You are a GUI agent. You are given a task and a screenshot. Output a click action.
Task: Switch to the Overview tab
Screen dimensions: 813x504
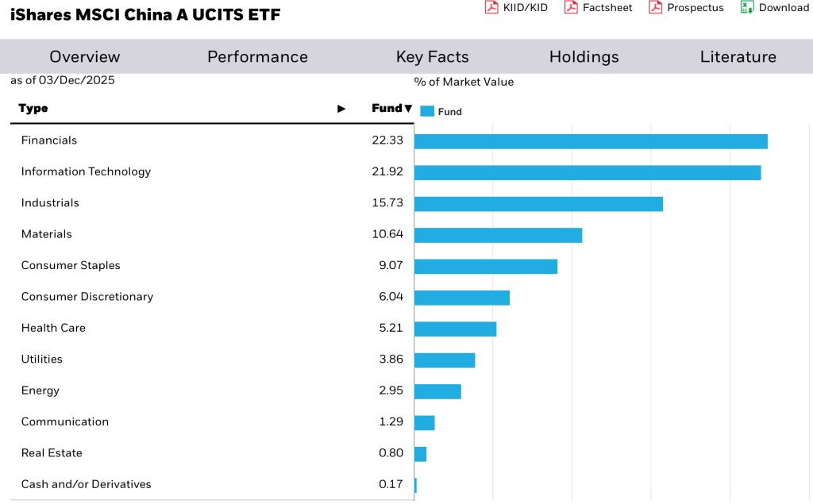pyautogui.click(x=84, y=57)
